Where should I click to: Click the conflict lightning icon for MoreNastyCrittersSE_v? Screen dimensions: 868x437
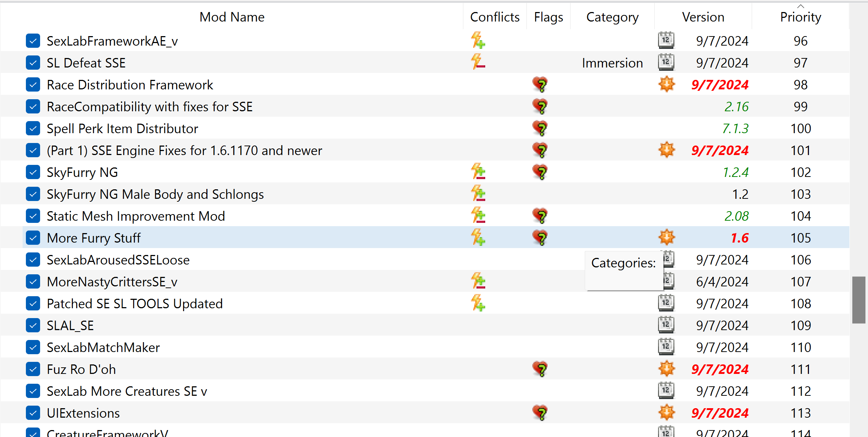(478, 281)
